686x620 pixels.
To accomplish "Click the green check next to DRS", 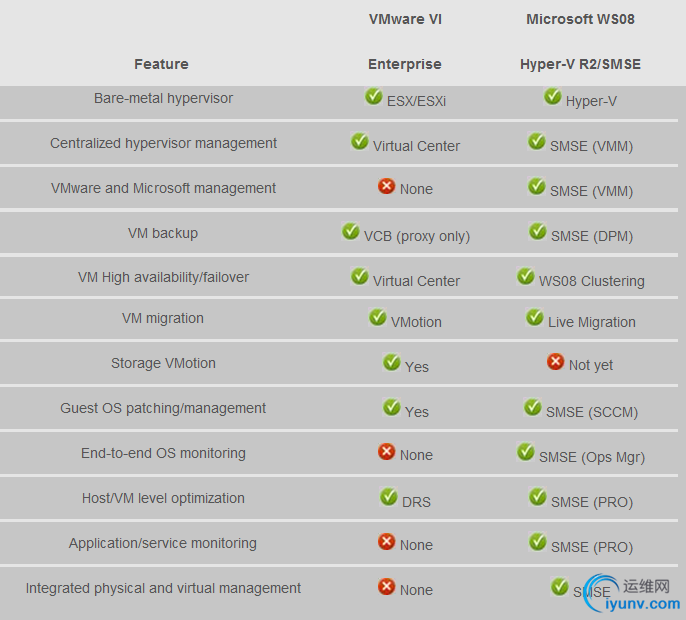I will (x=388, y=497).
